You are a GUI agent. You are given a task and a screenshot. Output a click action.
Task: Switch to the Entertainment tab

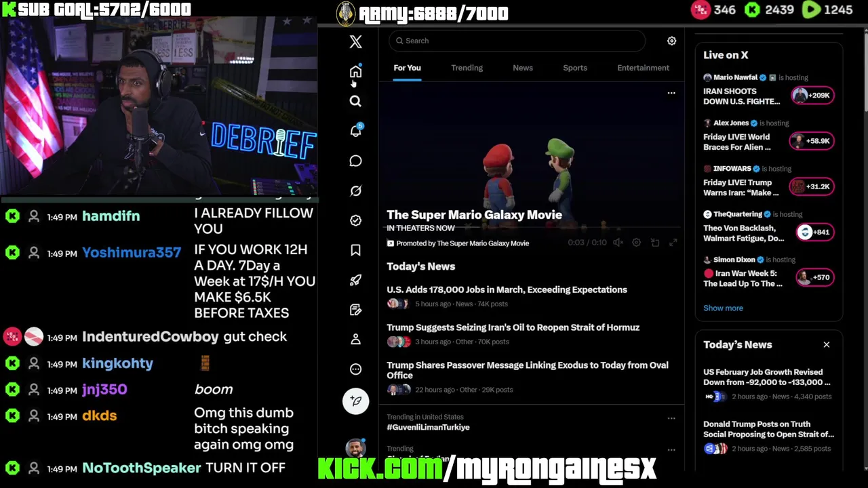pos(643,68)
